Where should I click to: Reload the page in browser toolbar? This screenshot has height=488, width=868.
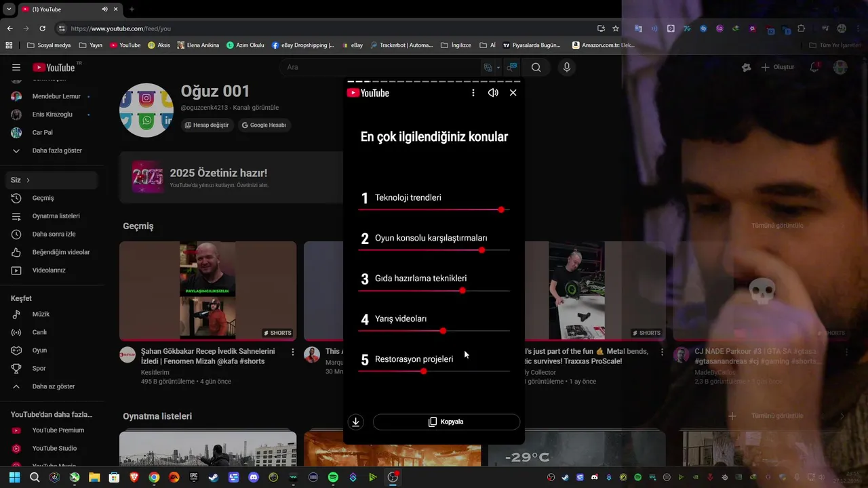click(42, 28)
